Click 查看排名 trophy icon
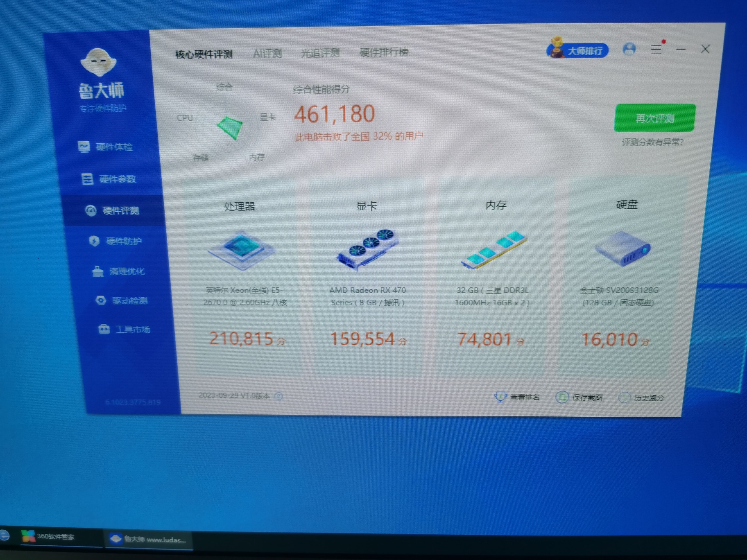747x560 pixels. (500, 397)
